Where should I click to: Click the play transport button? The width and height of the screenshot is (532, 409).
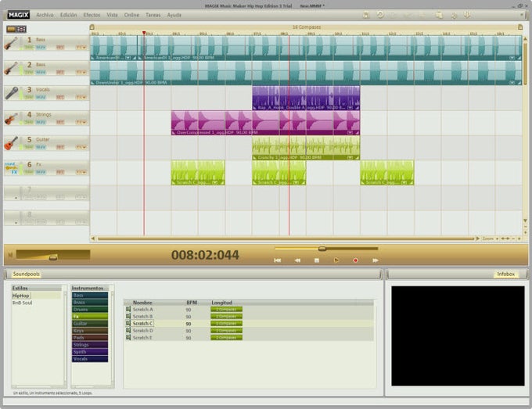(336, 260)
